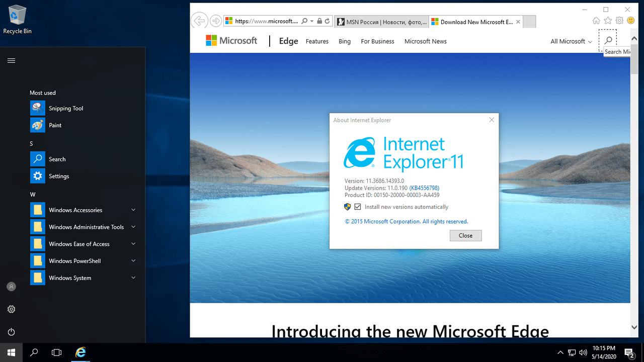Click Internet Explorer taskbar icon
The width and height of the screenshot is (644, 362).
tap(80, 352)
